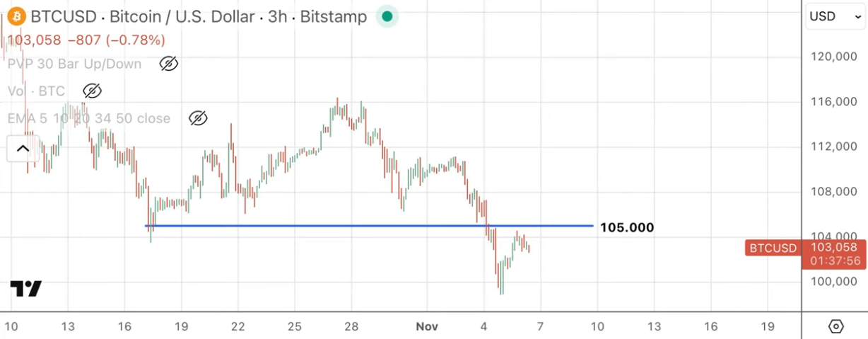
Task: Click the Vol · BTC legend label
Action: click(x=37, y=91)
